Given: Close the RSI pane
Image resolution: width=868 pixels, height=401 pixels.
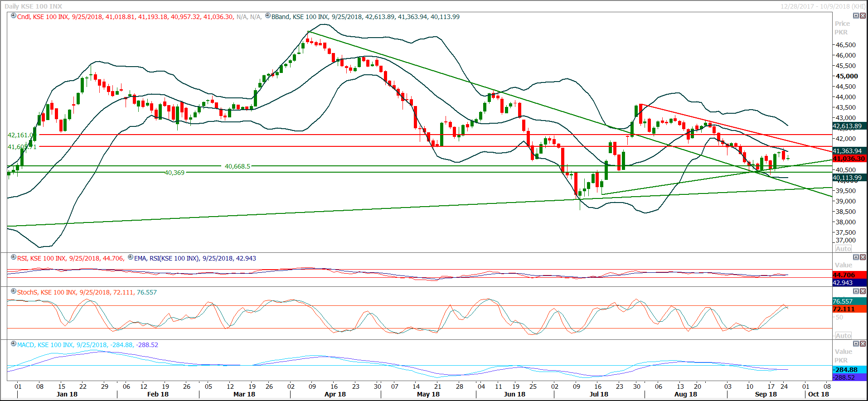Looking at the screenshot, I should (863, 257).
